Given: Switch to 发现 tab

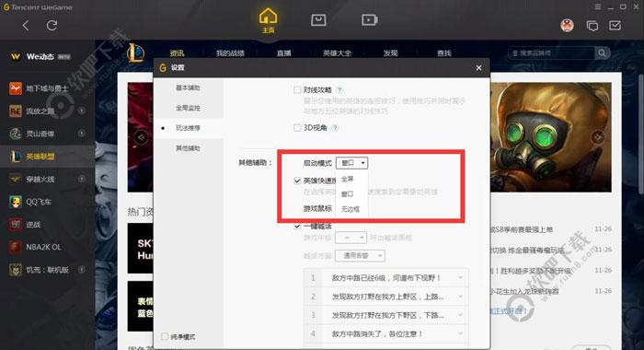Looking at the screenshot, I should coord(391,53).
